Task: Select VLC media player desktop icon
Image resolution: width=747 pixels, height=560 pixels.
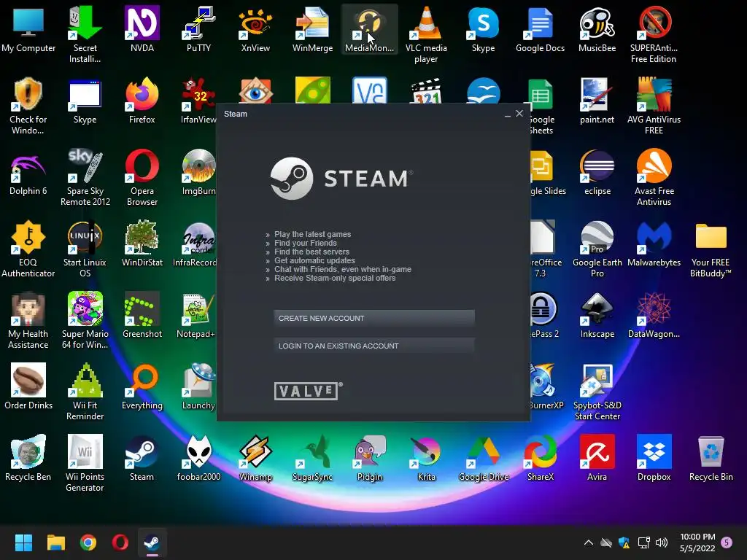Action: (x=426, y=36)
